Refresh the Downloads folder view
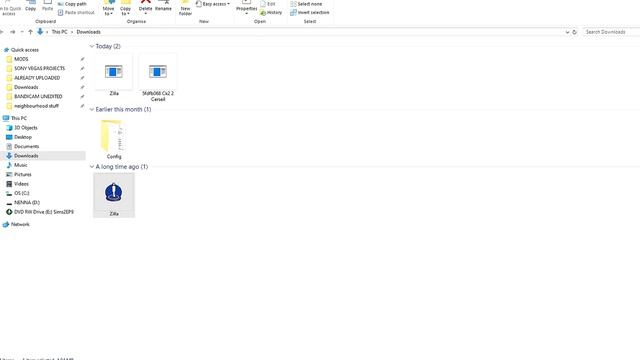 (x=574, y=32)
